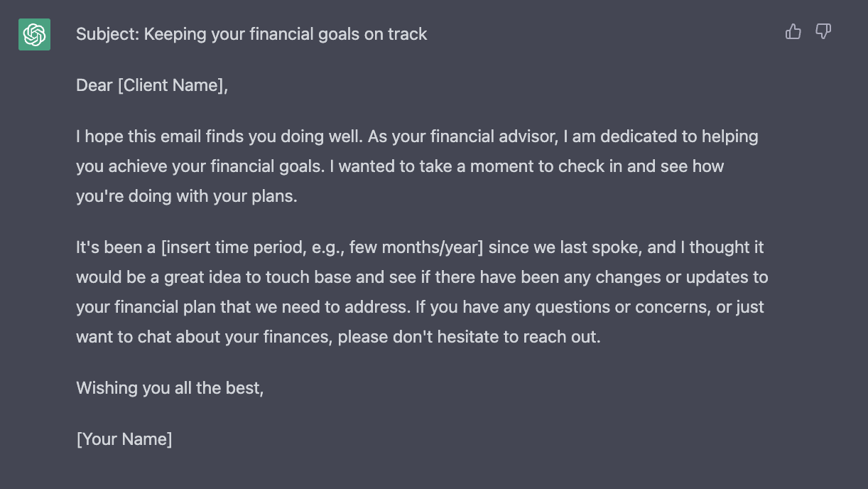Click the phrase "please don't hesitate to reach out"

pos(470,337)
